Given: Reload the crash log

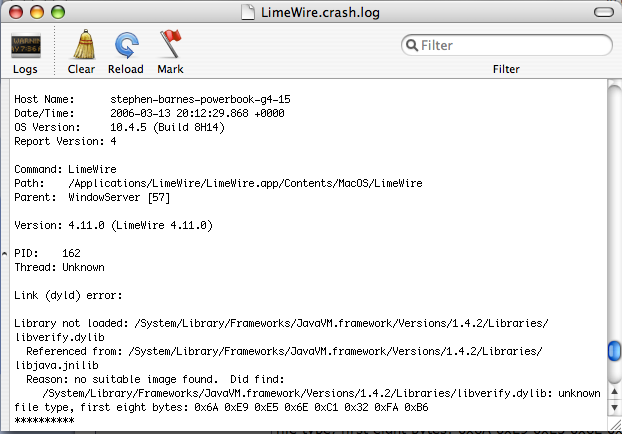Looking at the screenshot, I should (127, 45).
